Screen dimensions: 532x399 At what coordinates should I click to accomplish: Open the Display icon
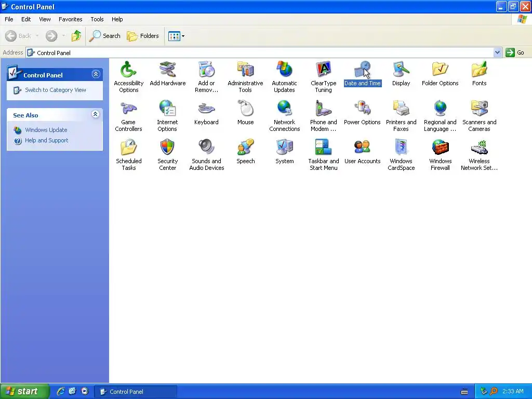click(401, 70)
